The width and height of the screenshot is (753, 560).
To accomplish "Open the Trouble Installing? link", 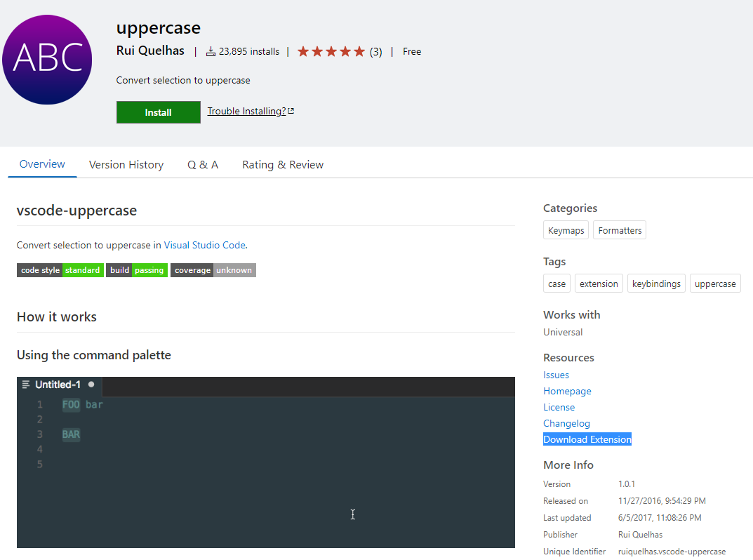I will click(251, 111).
